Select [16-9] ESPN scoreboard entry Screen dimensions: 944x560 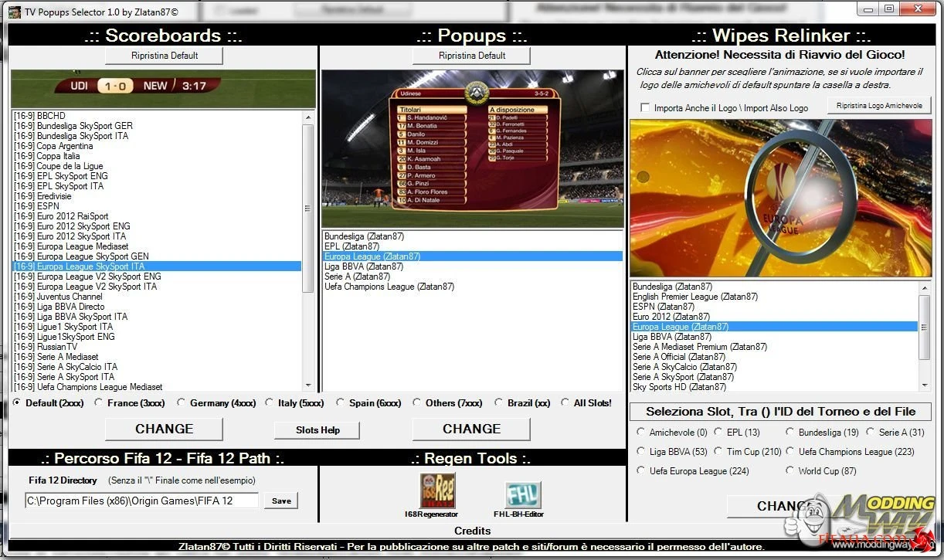[x=158, y=206]
